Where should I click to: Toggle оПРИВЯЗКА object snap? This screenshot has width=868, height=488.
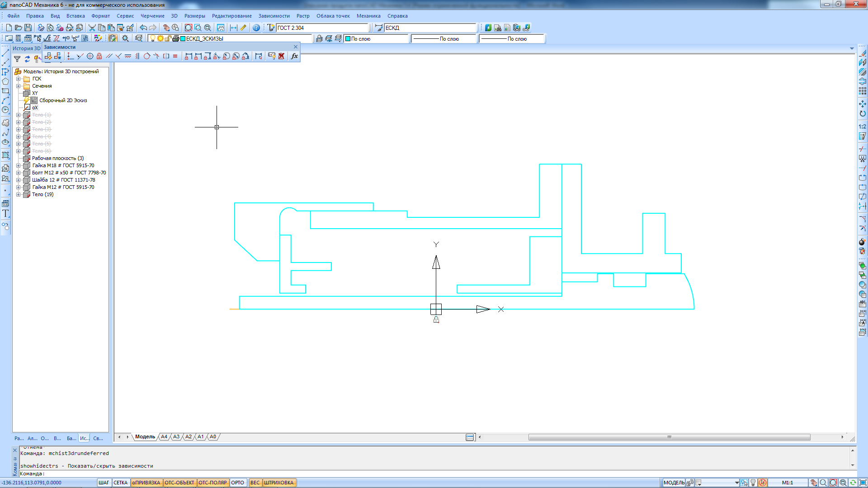pyautogui.click(x=146, y=483)
